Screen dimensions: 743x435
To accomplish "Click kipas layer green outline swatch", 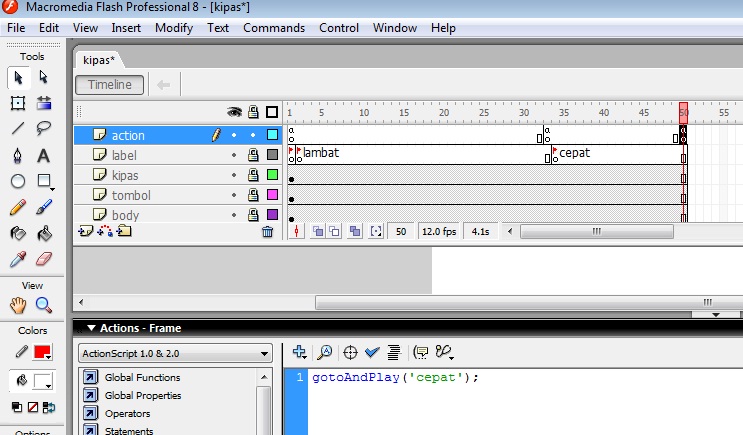I will 272,175.
